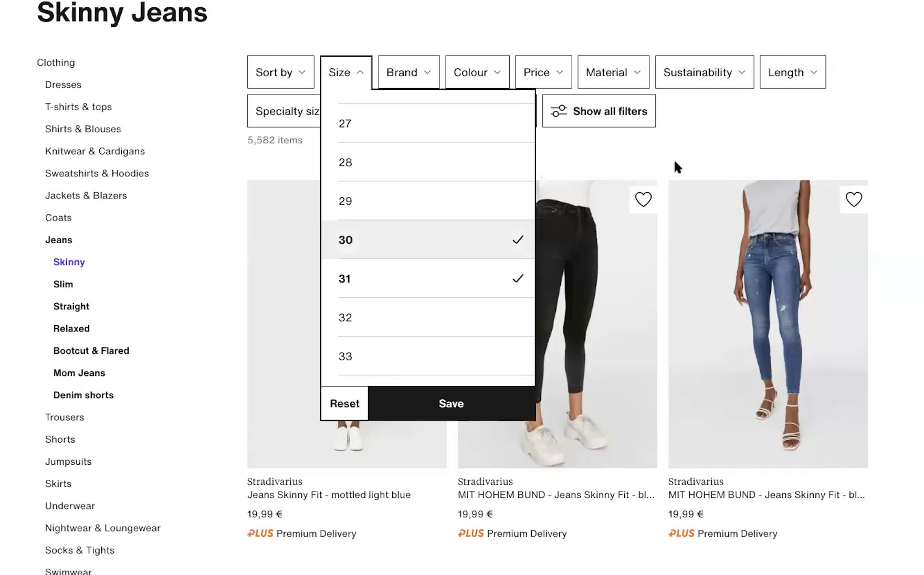Tick size 28 in the size filter
This screenshot has width=924, height=575.
[x=428, y=162]
